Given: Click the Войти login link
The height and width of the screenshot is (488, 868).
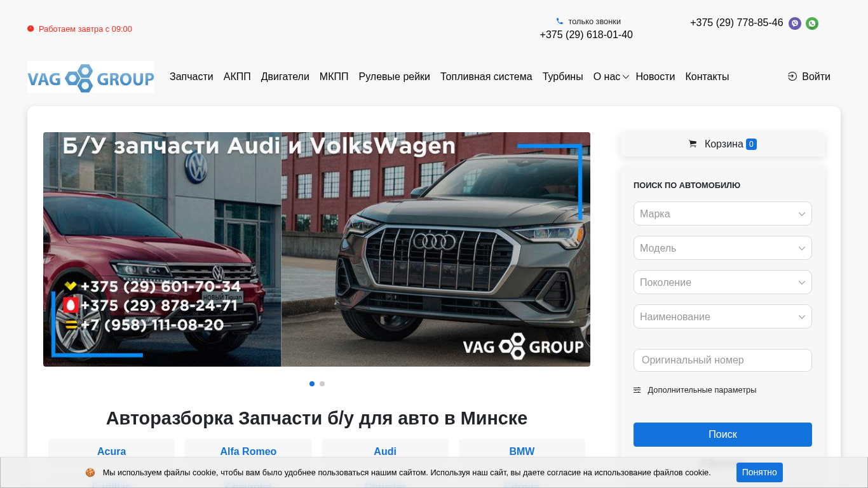Looking at the screenshot, I should click(816, 77).
